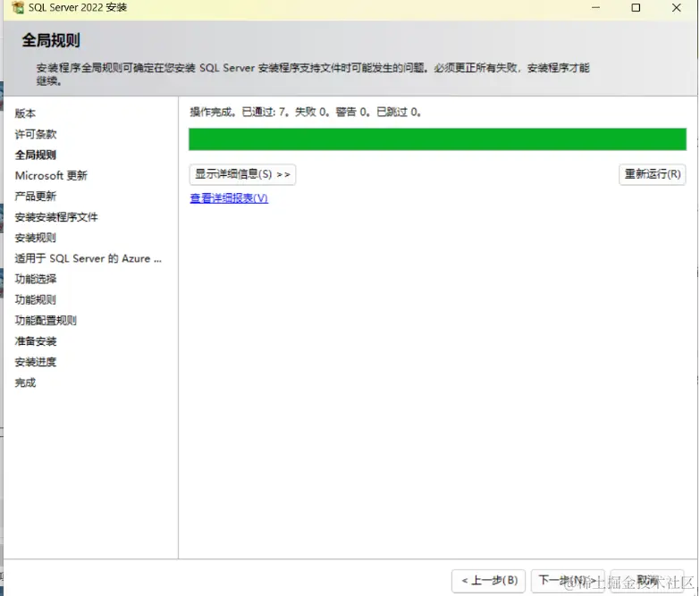Click the 重新运行(R) button
The height and width of the screenshot is (596, 700).
(653, 174)
